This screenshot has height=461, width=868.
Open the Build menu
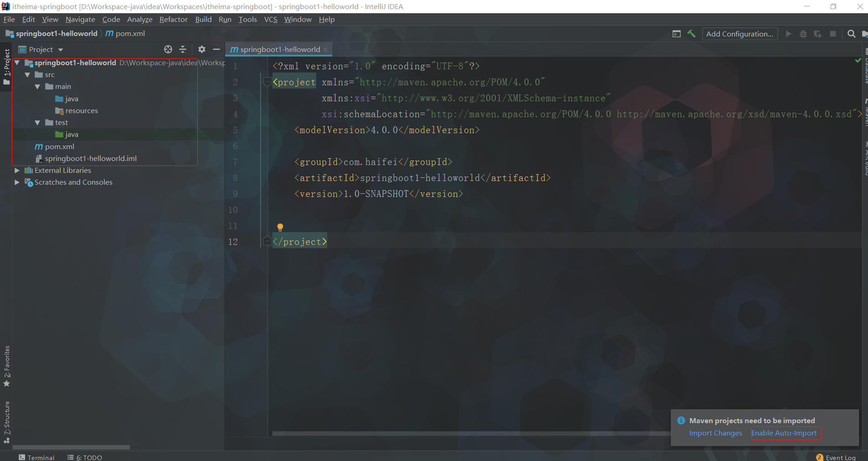[x=204, y=19]
